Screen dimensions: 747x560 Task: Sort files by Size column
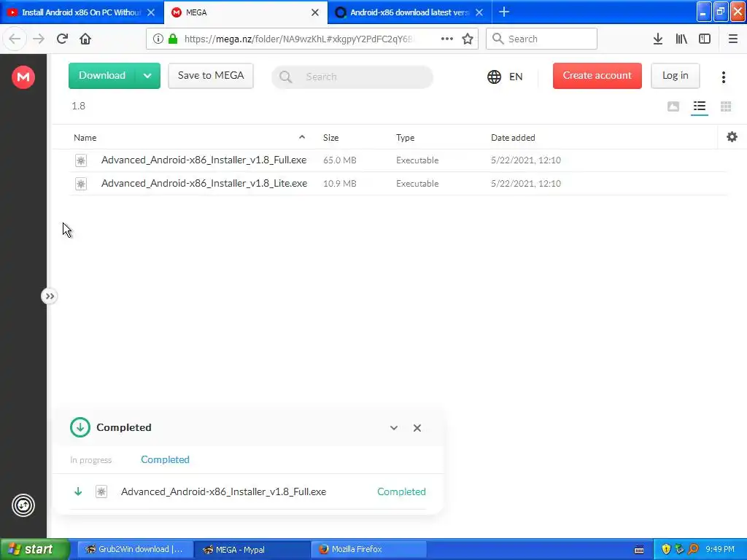coord(330,138)
